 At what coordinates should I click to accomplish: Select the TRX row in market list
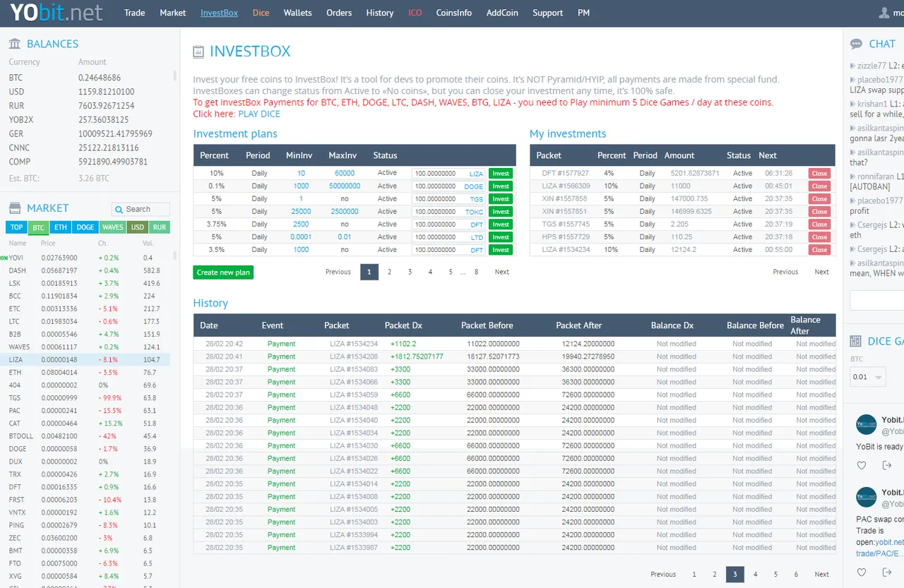click(x=85, y=474)
